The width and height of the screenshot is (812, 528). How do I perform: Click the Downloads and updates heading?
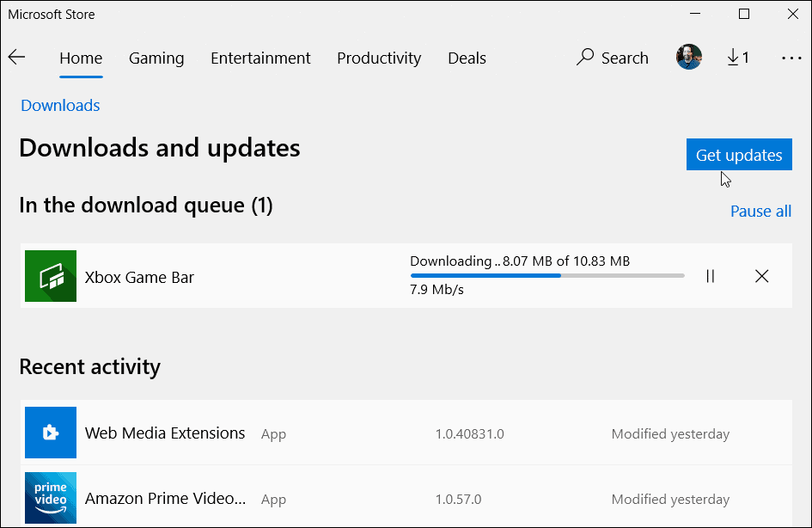(160, 148)
